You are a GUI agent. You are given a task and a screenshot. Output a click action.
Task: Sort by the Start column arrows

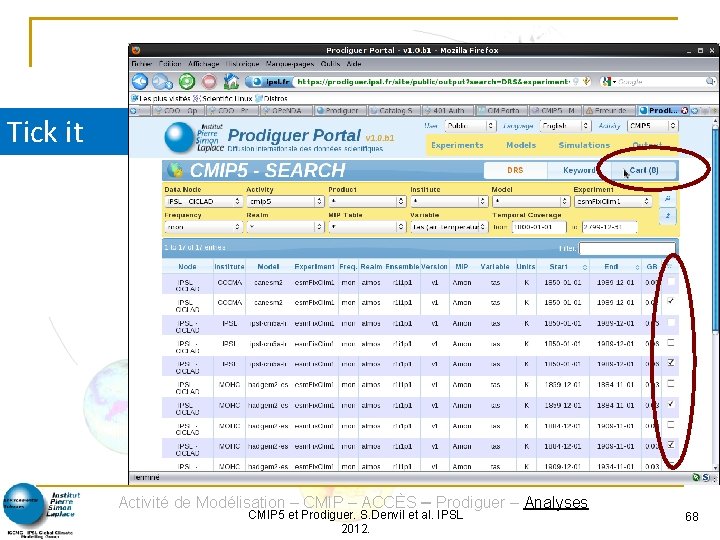pyautogui.click(x=585, y=267)
